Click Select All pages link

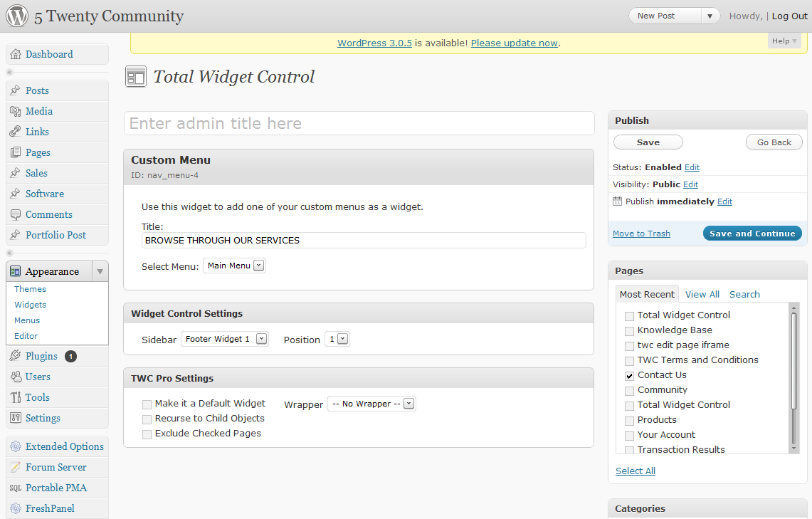[636, 471]
